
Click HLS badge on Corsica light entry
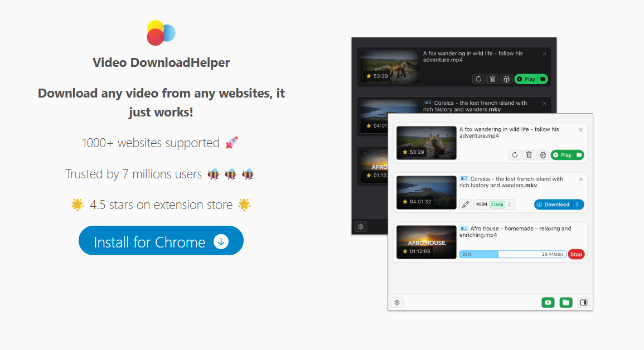pos(464,179)
